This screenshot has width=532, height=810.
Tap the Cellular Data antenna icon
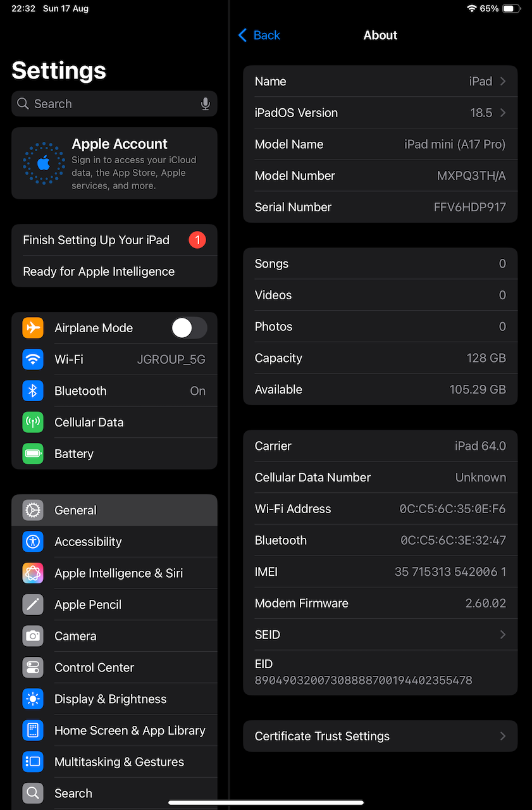click(33, 422)
